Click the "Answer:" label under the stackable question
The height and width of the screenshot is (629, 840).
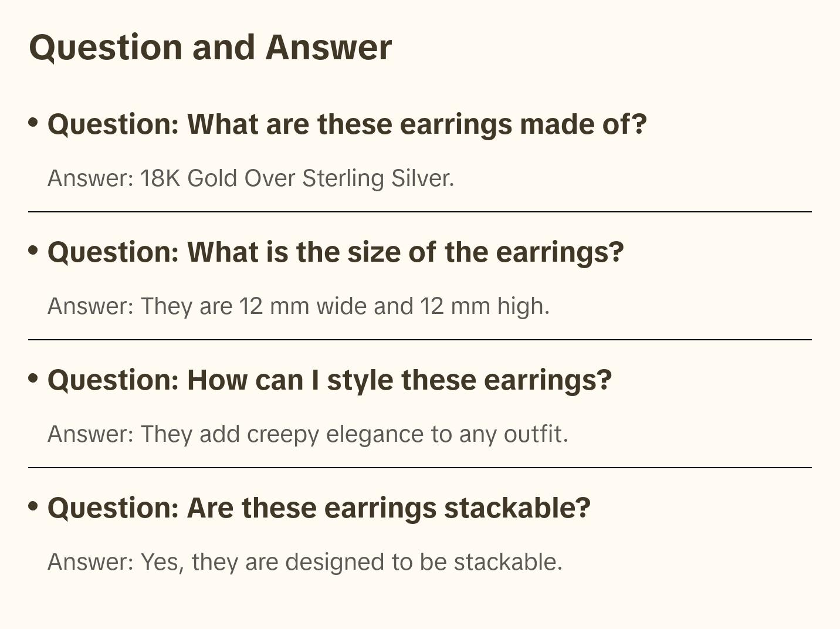pos(91,562)
